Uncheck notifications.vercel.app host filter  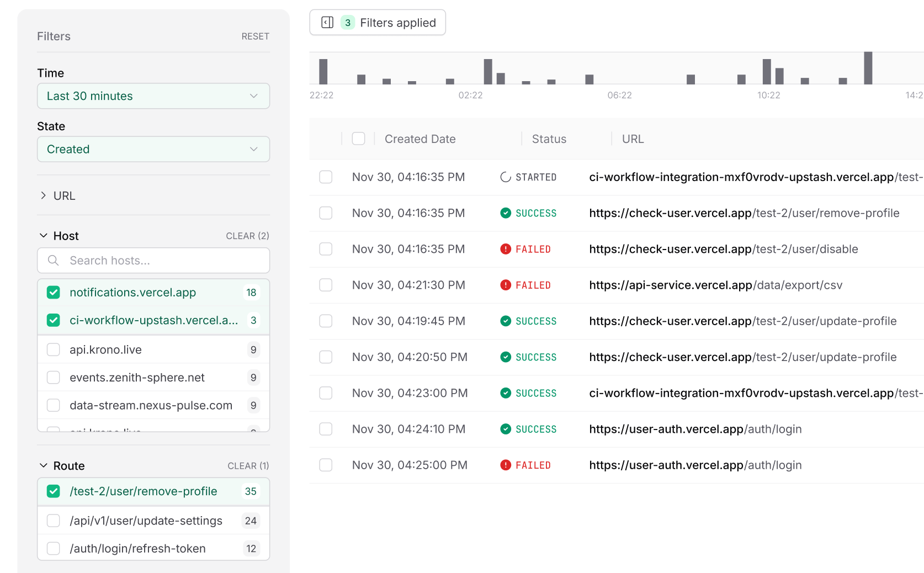coord(54,293)
